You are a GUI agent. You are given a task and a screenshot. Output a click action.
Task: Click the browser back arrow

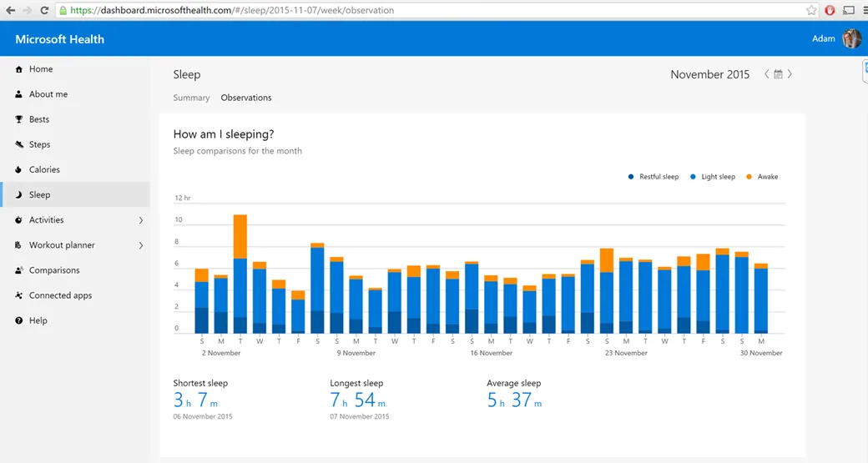coord(11,10)
